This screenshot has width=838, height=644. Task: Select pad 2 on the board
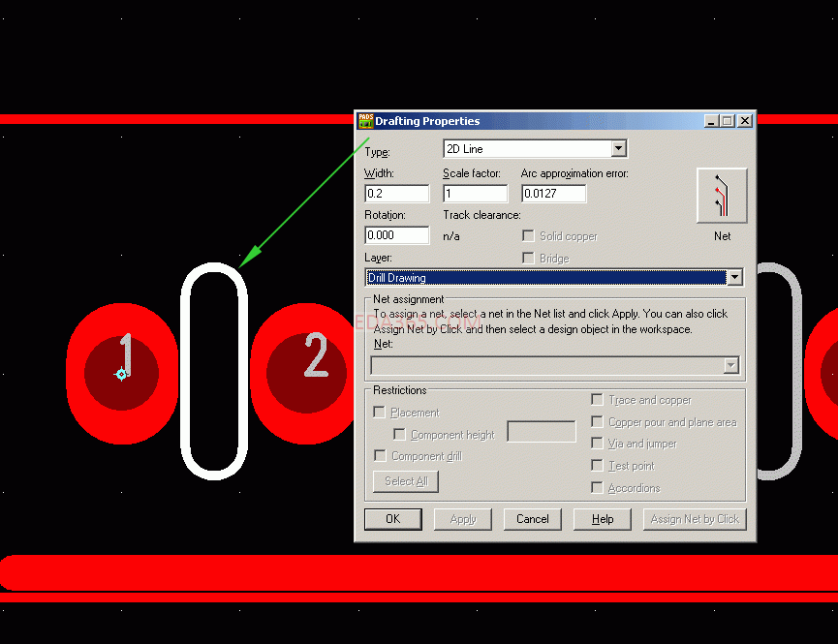click(304, 373)
